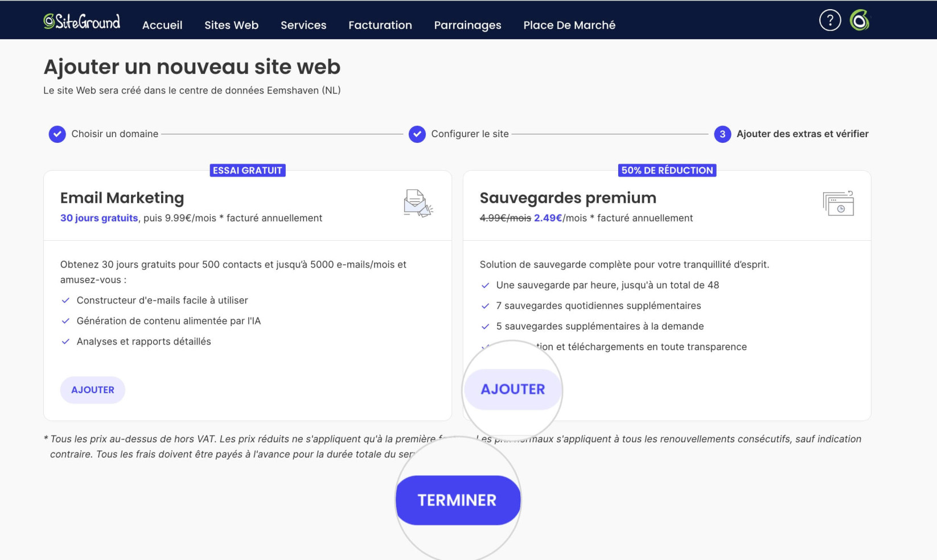Click the ESSAI GRATUIT badge
937x560 pixels.
tap(248, 170)
